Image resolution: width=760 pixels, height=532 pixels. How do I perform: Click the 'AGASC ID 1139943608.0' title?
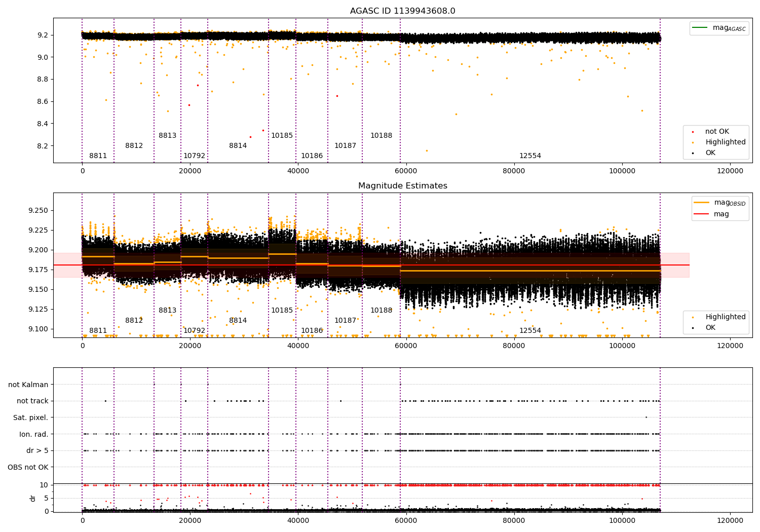(403, 11)
